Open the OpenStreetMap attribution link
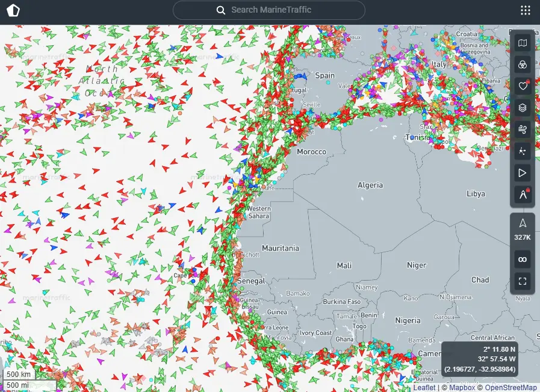The width and height of the screenshot is (540, 392). point(511,388)
